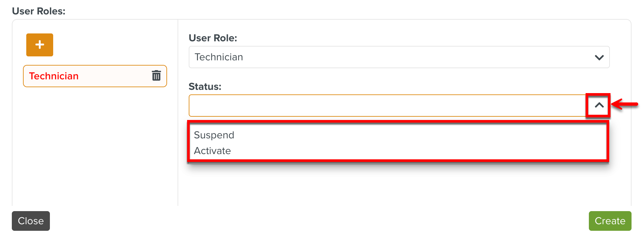Screen dimensions: 644x238
Task: Click the Technician text in User Role field
Action: (219, 57)
